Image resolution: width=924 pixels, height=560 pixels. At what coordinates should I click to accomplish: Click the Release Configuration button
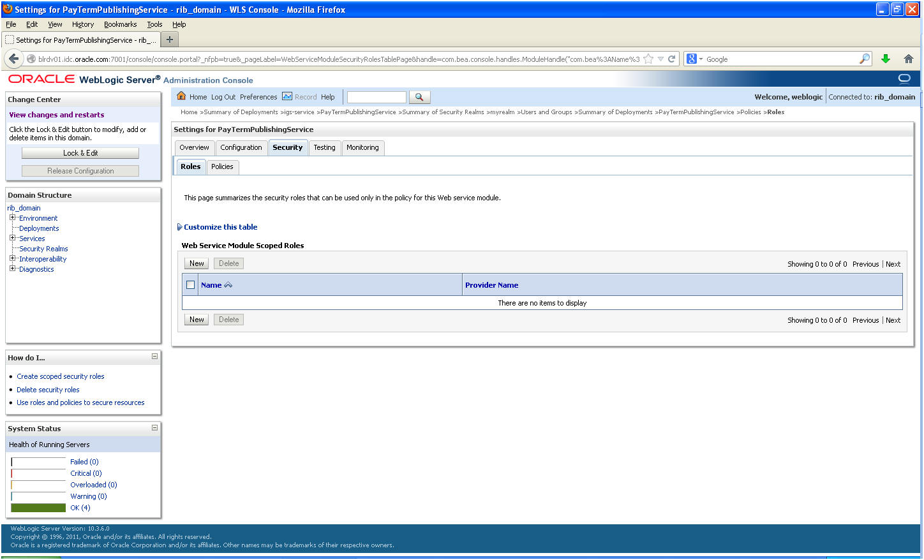coord(80,171)
